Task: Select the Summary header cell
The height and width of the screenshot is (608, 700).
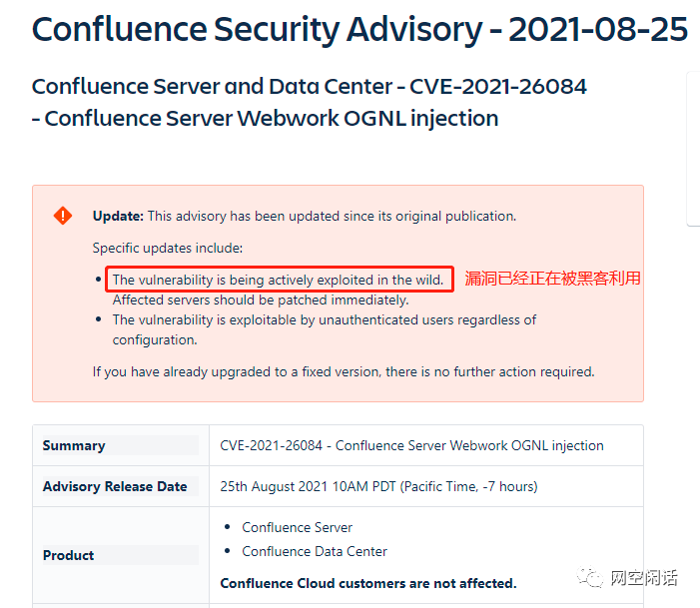Action: 74,445
